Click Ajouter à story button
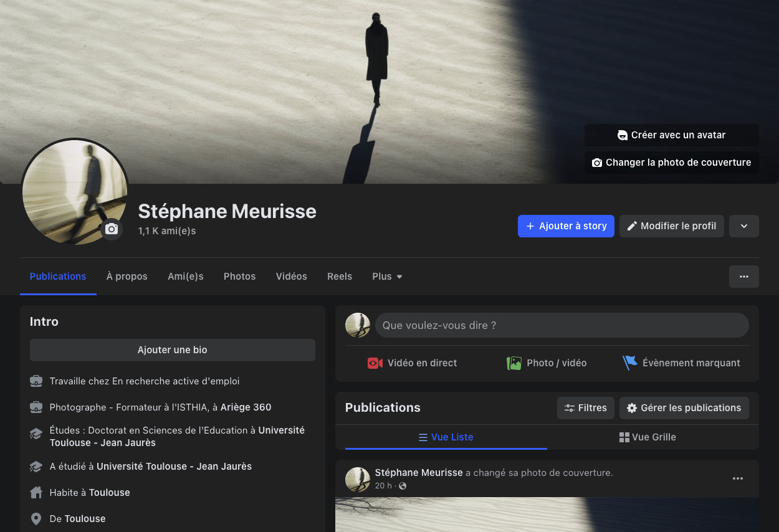779x532 pixels. click(x=566, y=226)
